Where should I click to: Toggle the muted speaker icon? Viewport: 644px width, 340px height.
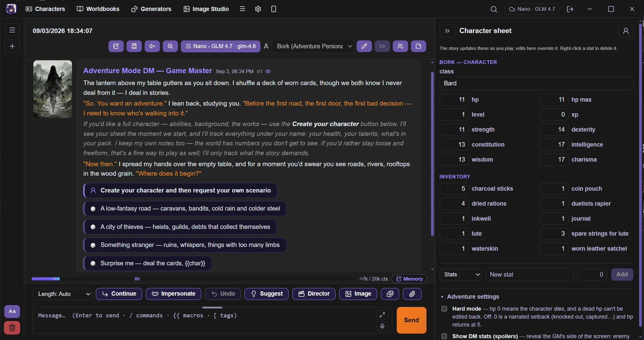coord(152,46)
